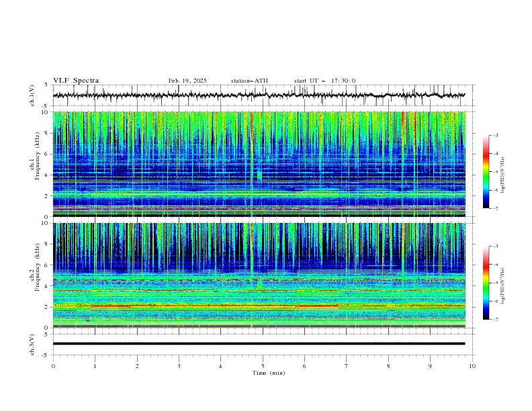Click the "ch.1(V)" waveform axis label
The height and width of the screenshot is (411, 532).
[32, 95]
